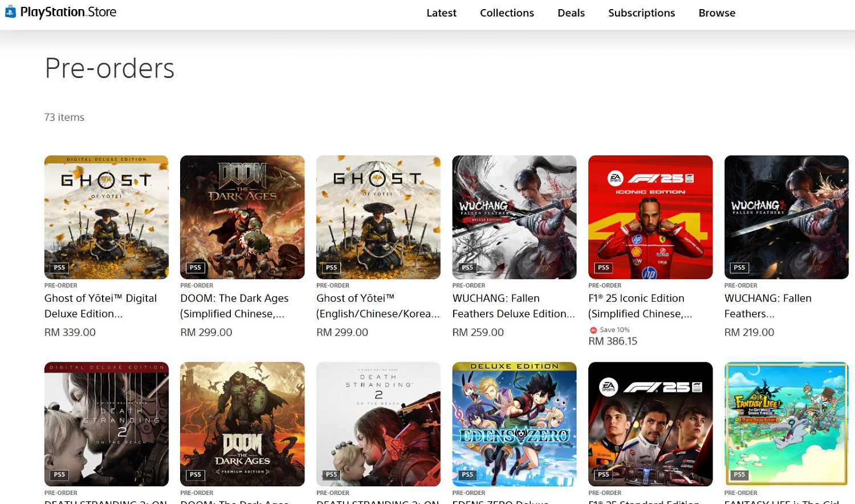Open the Subscriptions menu
855x504 pixels.
(641, 13)
